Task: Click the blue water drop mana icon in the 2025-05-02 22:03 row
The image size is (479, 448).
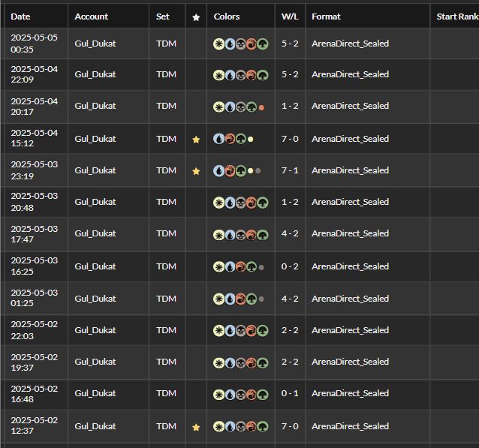Action: (x=230, y=331)
